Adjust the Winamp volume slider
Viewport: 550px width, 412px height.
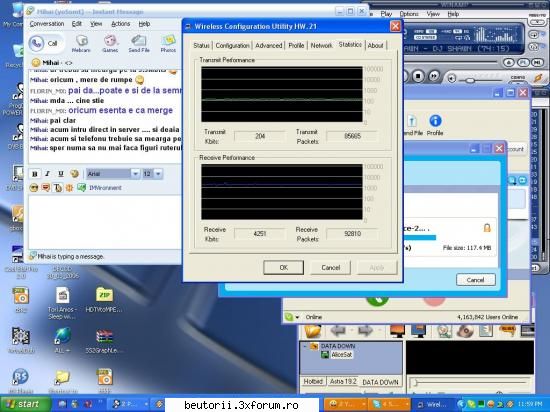[x=470, y=80]
